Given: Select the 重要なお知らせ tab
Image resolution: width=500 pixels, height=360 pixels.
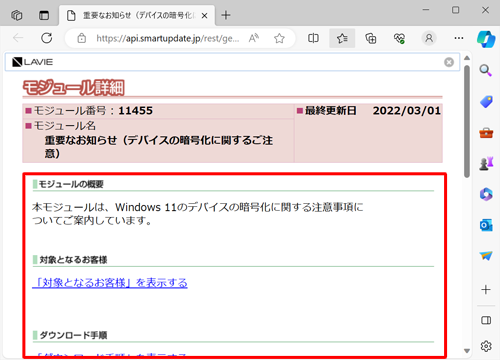Looking at the screenshot, I should pyautogui.click(x=137, y=15).
